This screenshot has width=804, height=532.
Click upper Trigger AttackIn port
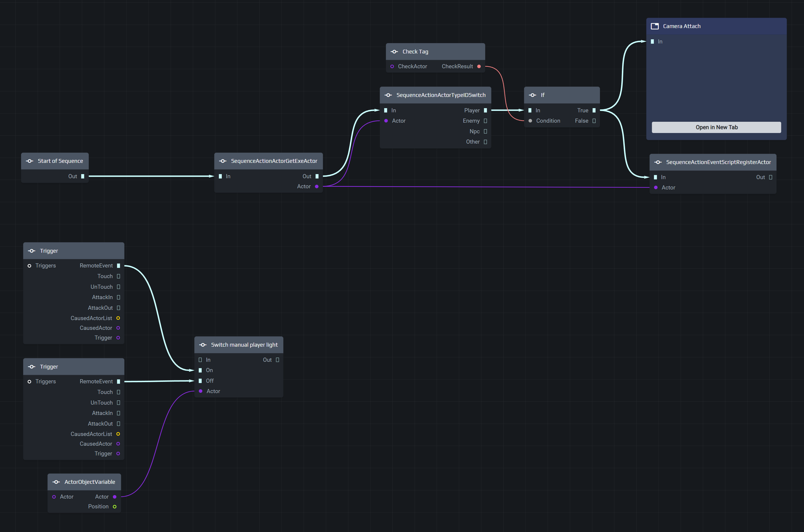pos(119,297)
